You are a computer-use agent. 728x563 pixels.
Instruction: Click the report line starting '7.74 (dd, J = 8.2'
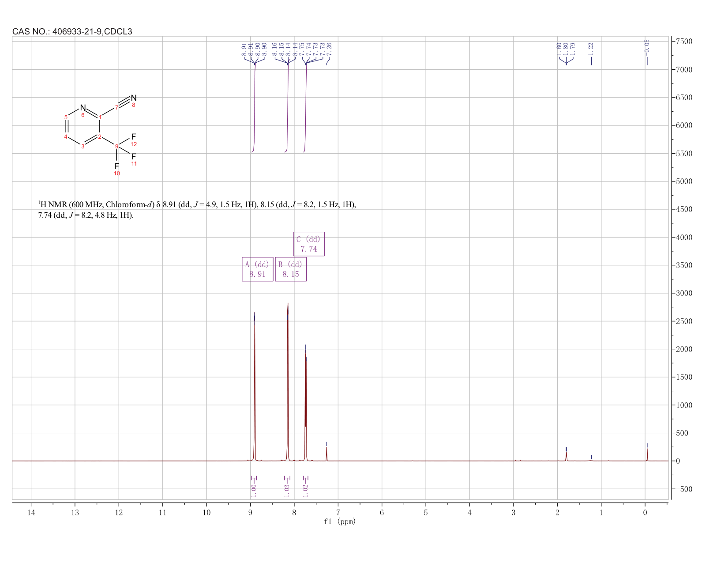tap(86, 215)
